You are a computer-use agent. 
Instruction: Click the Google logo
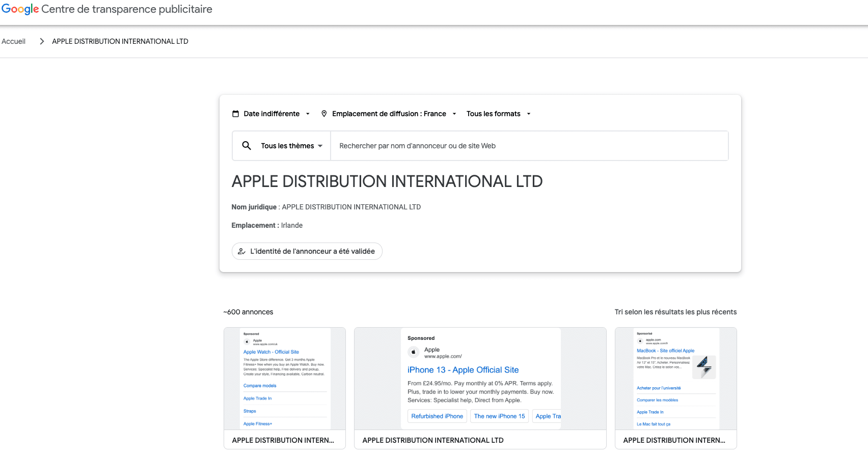click(x=20, y=9)
